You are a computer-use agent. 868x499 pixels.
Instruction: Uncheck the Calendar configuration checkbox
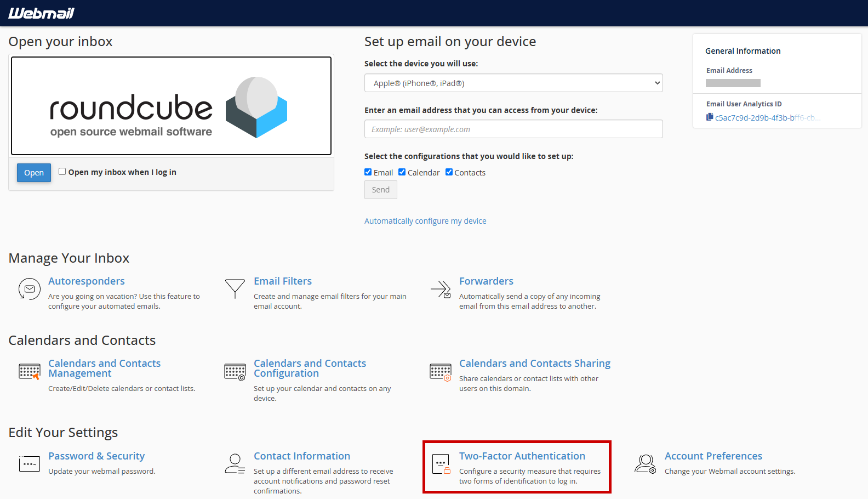click(402, 172)
